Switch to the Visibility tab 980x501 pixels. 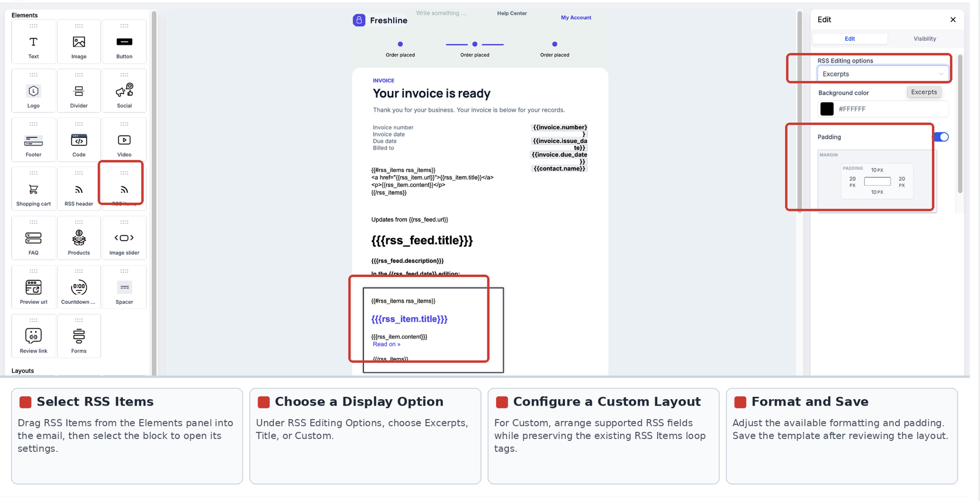(x=925, y=39)
